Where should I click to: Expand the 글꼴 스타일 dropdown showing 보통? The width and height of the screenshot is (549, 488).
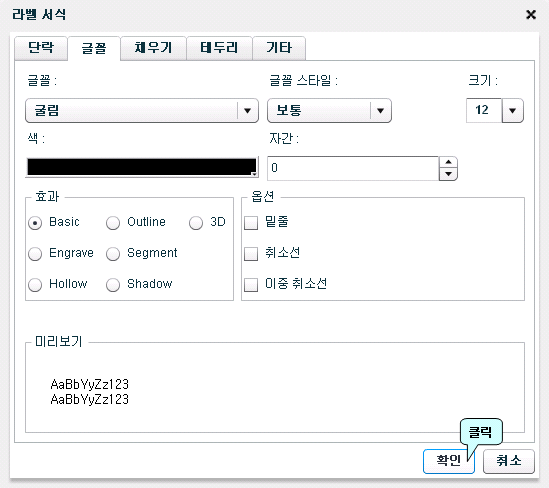click(329, 111)
